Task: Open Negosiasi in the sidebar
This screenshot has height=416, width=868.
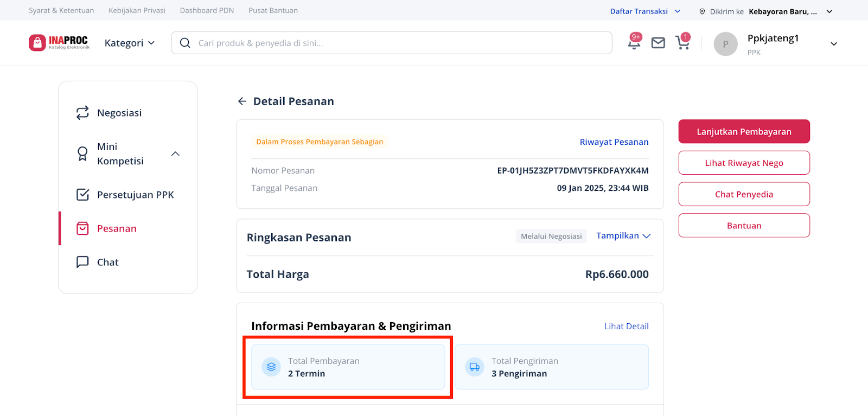Action: click(x=119, y=113)
